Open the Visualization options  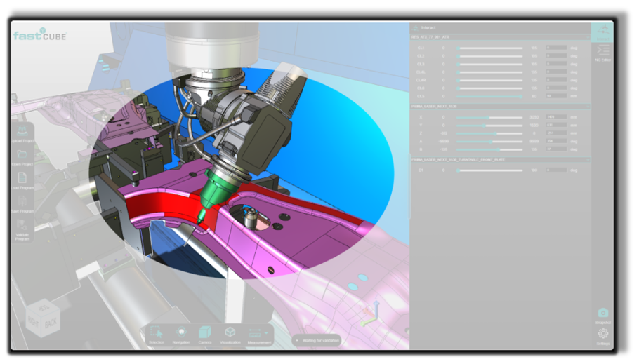pos(230,333)
